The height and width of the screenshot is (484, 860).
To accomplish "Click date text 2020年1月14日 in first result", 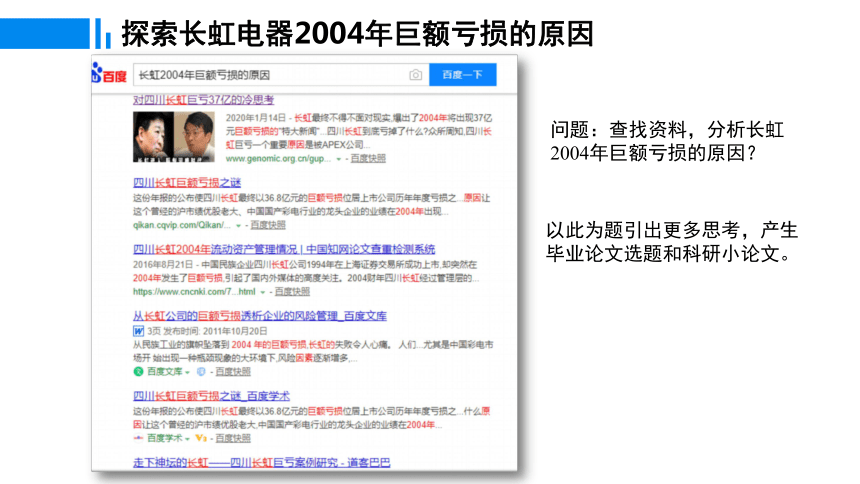I will pos(256,118).
